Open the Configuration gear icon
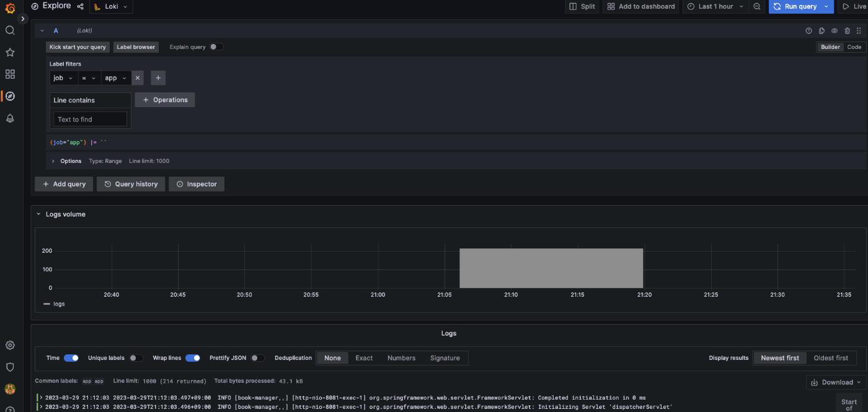The width and height of the screenshot is (868, 412). point(10,345)
